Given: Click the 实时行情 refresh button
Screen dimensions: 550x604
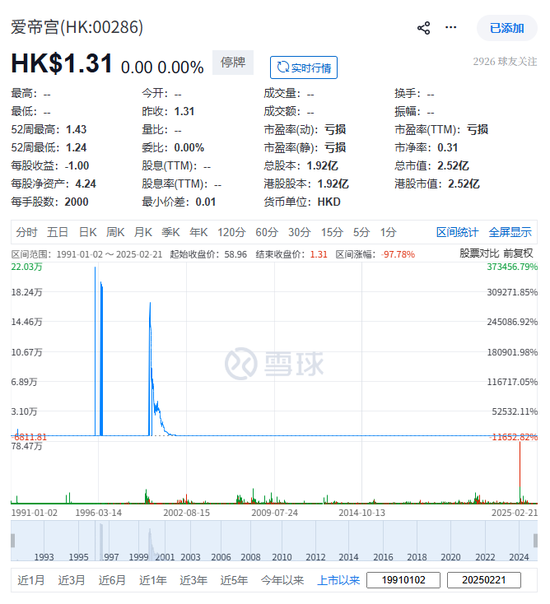Looking at the screenshot, I should tap(304, 67).
